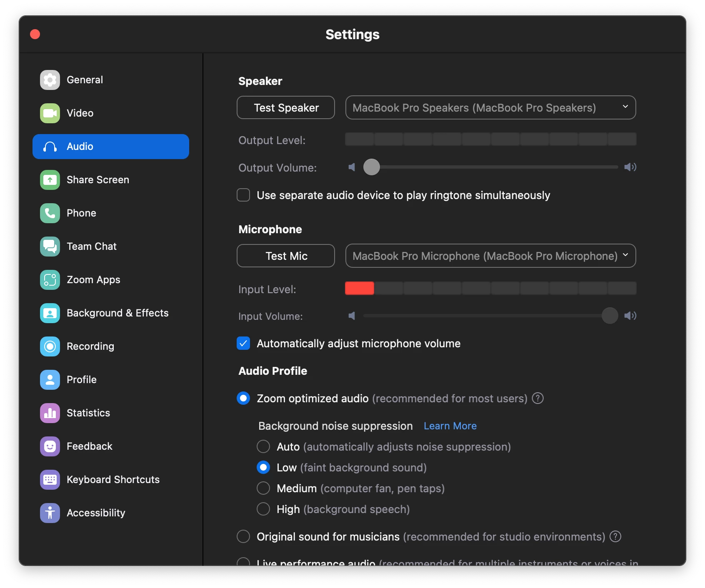705x588 pixels.
Task: Click the General gear icon in sidebar
Action: [50, 80]
